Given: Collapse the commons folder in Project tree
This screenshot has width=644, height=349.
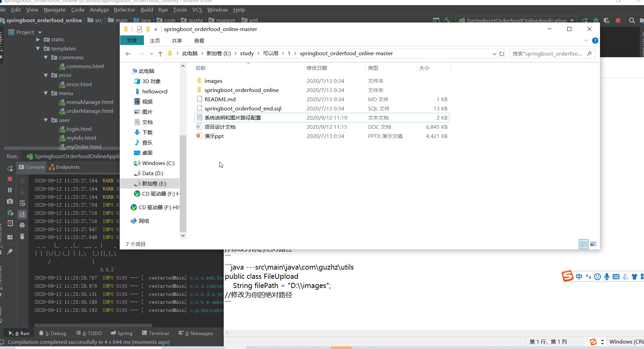Looking at the screenshot, I should click(x=46, y=58).
